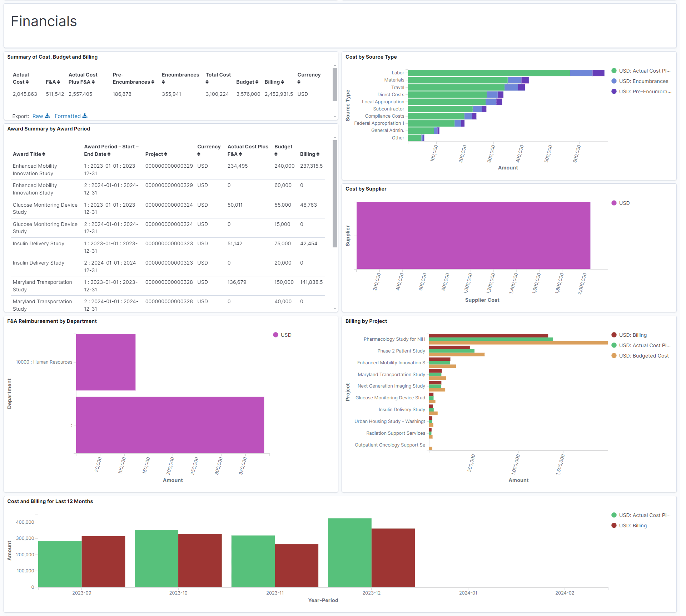Viewport: 686px width, 616px height.
Task: Click the Formatted export link
Action: [68, 116]
